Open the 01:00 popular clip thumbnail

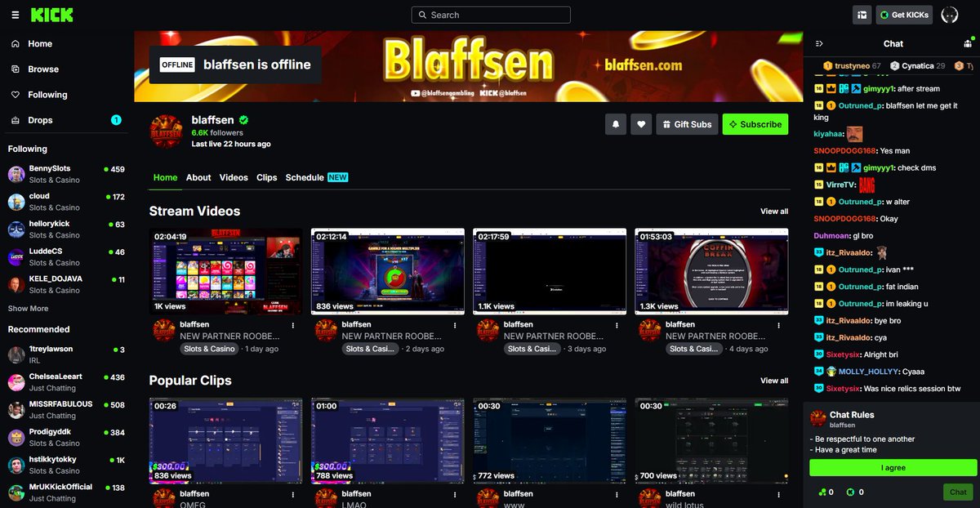pos(388,441)
